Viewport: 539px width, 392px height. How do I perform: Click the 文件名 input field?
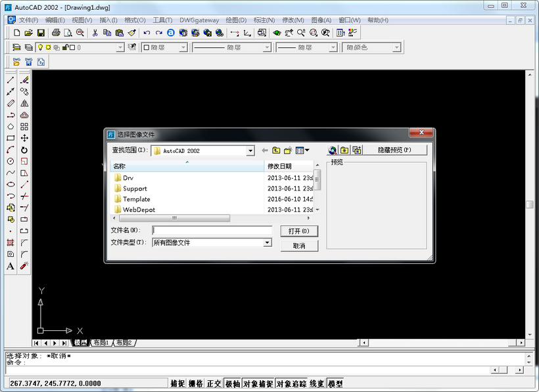point(212,230)
